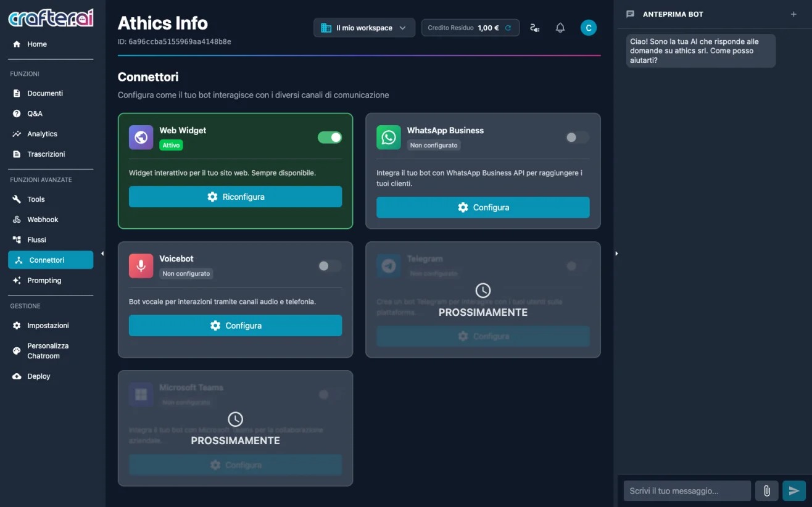Click the Tools wrench icon
Viewport: 812px width, 507px height.
click(x=17, y=199)
